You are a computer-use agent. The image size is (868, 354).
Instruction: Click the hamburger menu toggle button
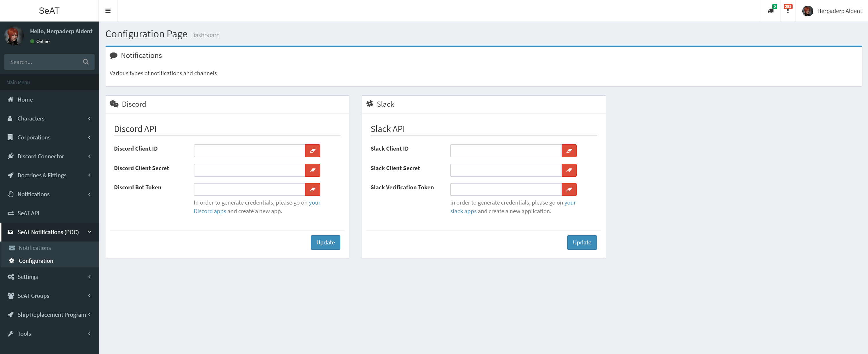(x=108, y=11)
